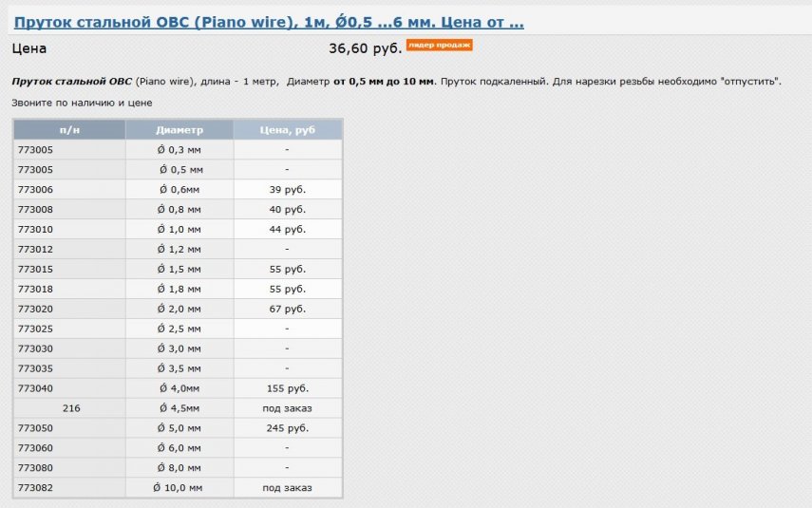Click the 36,60 руб. price value
This screenshot has height=508, width=812.
(x=365, y=48)
